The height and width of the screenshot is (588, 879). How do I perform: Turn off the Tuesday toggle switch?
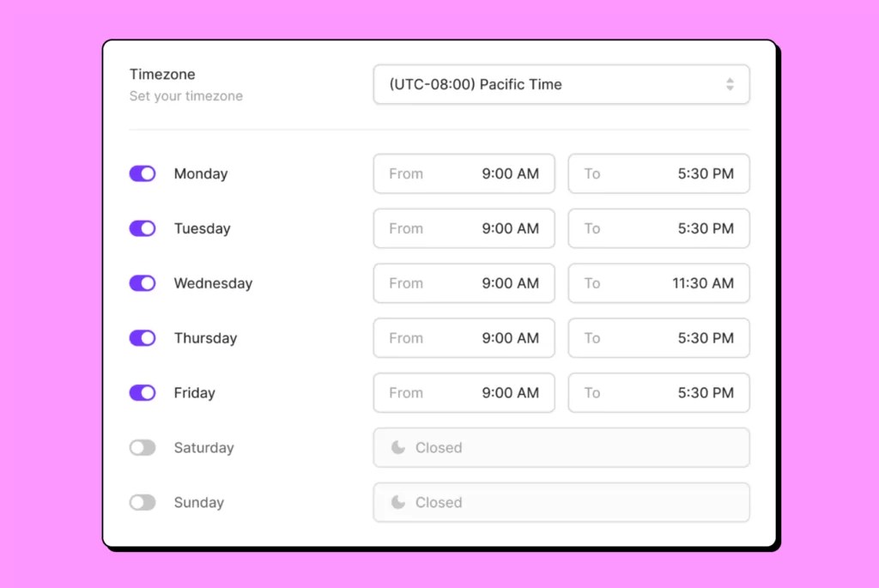coord(142,228)
